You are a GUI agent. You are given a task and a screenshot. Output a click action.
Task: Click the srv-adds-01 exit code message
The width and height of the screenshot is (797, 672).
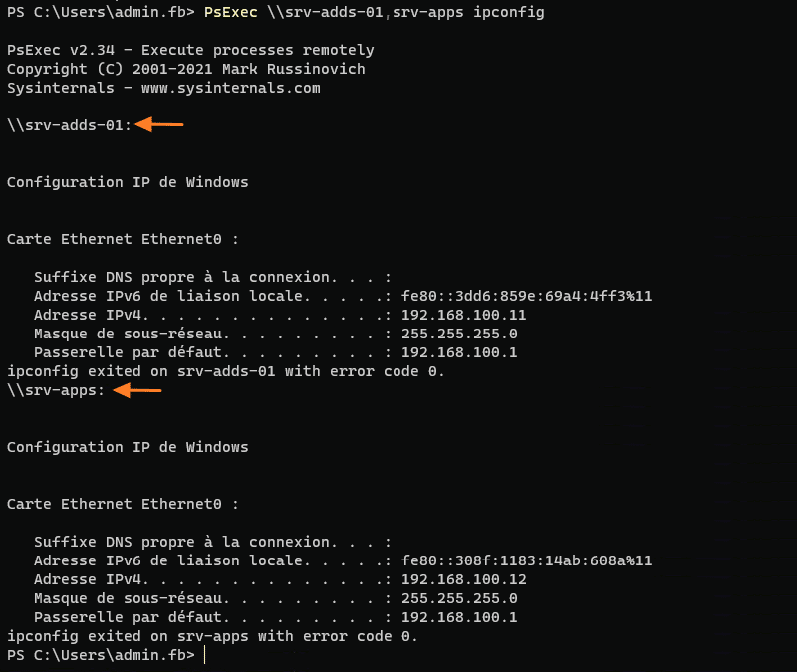tap(225, 371)
